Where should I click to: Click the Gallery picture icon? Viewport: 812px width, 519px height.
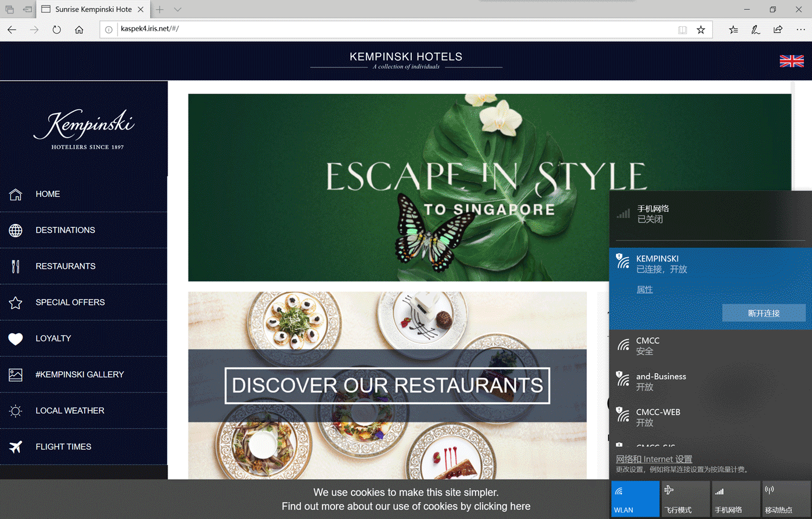tap(16, 374)
